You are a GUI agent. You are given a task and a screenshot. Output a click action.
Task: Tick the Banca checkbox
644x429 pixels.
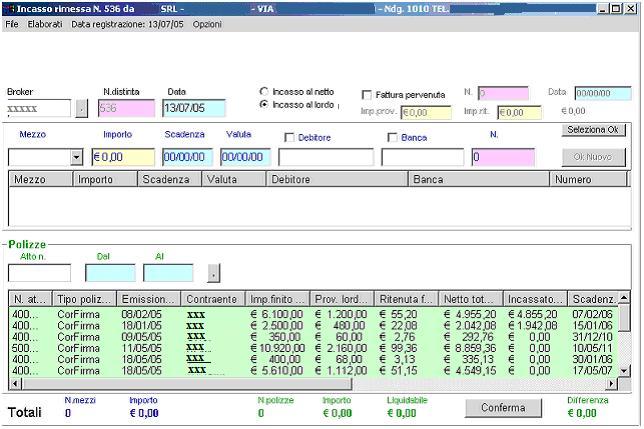(x=392, y=138)
